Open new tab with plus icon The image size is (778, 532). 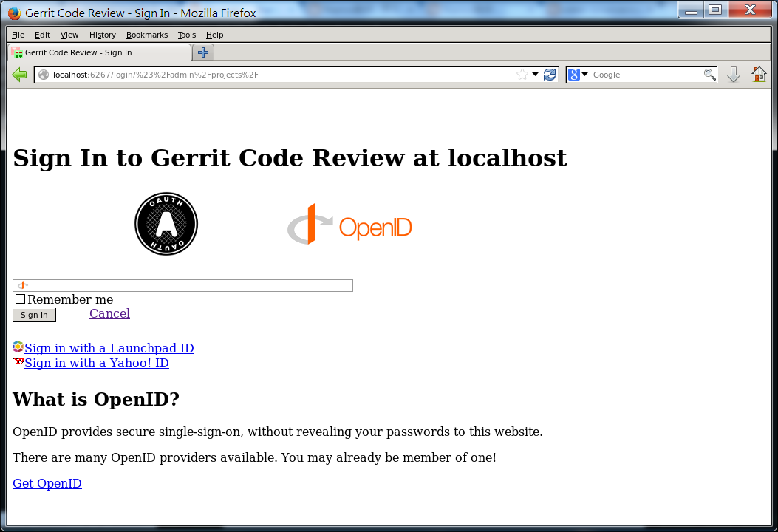click(x=203, y=52)
